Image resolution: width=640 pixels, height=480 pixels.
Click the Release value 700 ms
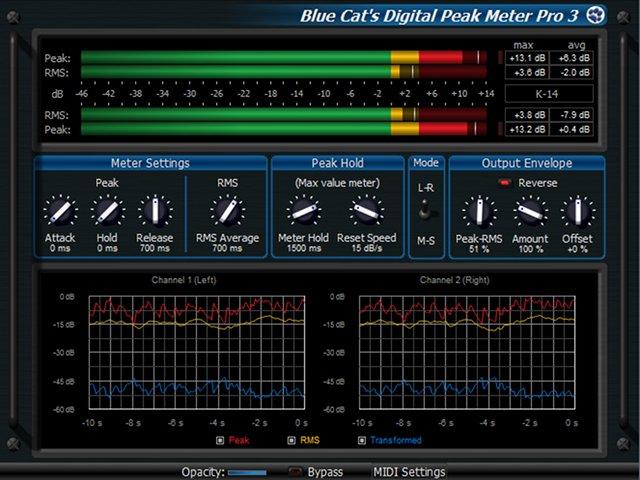pos(155,248)
